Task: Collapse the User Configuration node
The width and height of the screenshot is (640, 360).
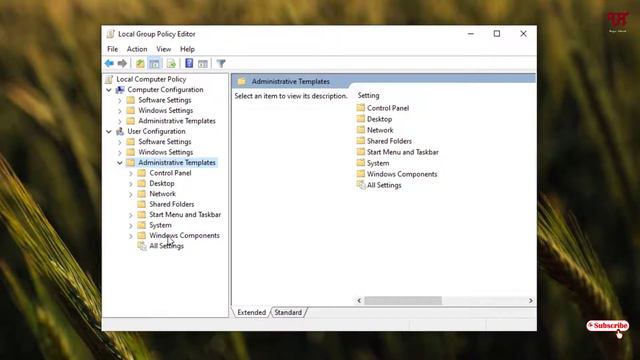Action: [109, 131]
